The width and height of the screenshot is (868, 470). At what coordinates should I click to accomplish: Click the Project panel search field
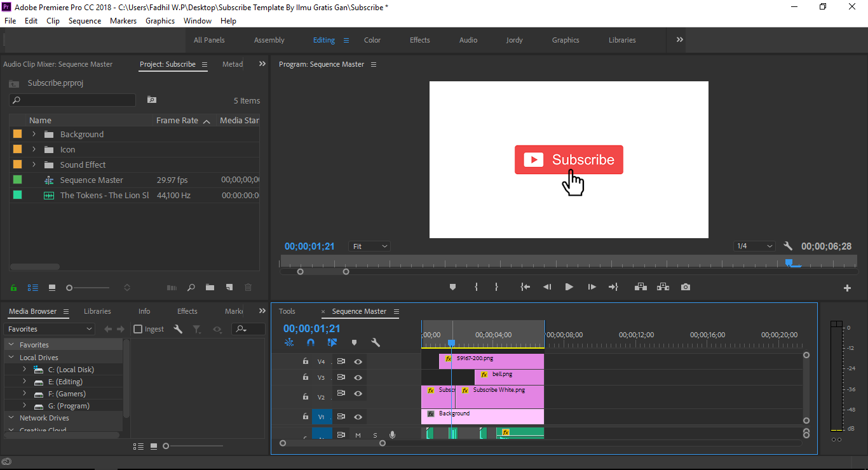72,100
